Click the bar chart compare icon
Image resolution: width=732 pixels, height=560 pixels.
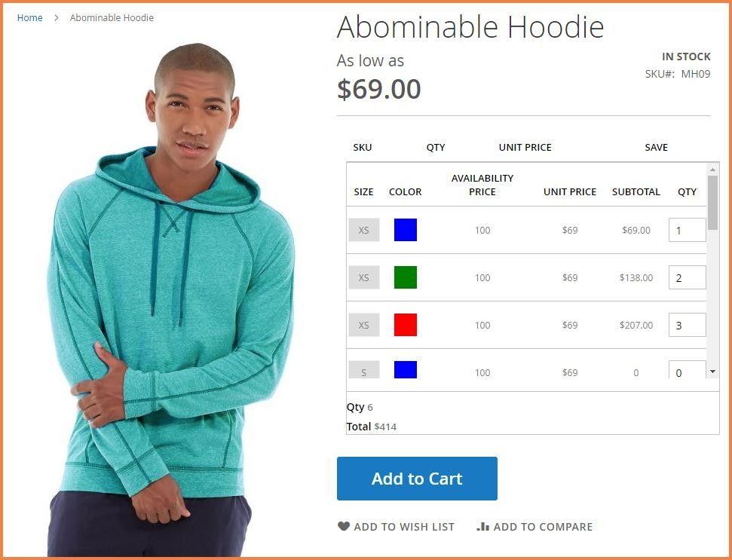pyautogui.click(x=482, y=526)
